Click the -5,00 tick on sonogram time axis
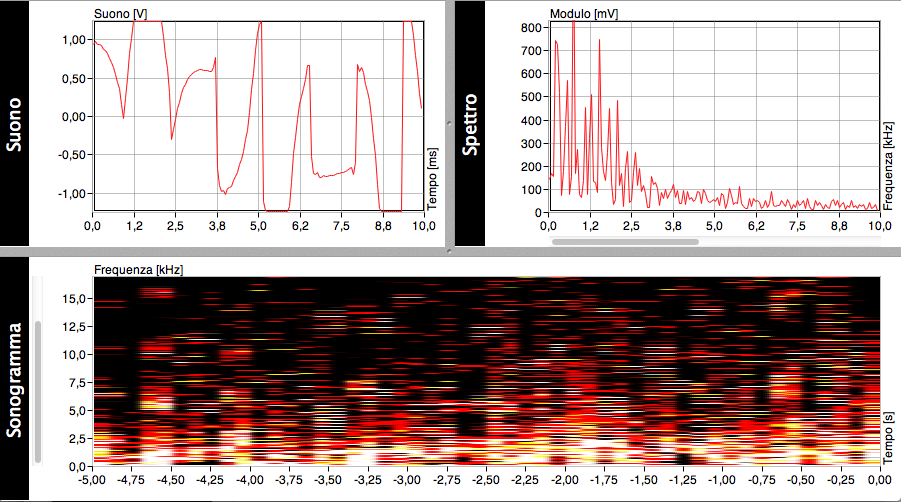 [x=93, y=479]
